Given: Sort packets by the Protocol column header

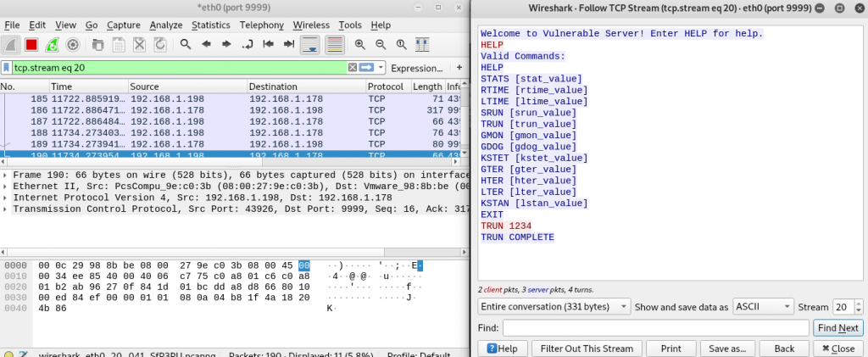Looking at the screenshot, I should coord(388,86).
